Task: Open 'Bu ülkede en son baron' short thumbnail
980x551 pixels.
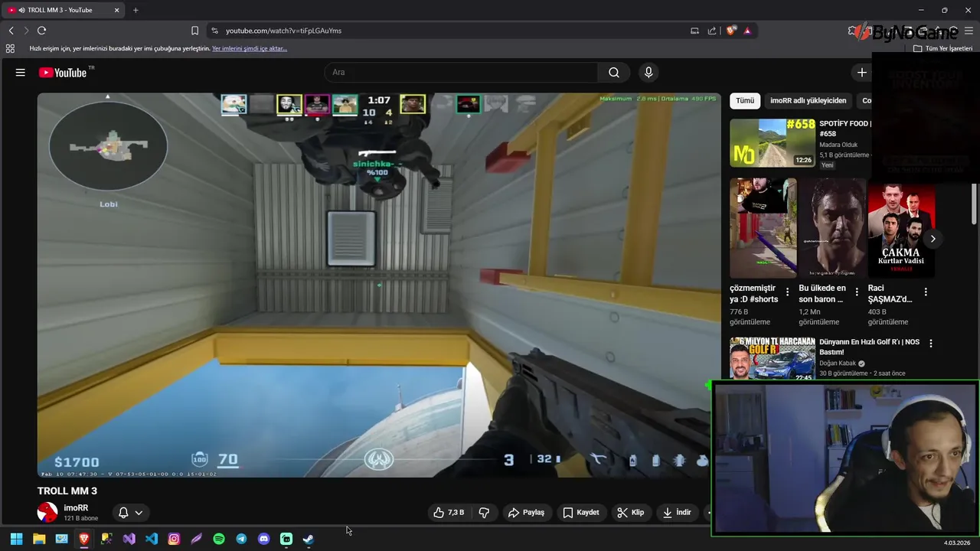Action: click(x=831, y=228)
